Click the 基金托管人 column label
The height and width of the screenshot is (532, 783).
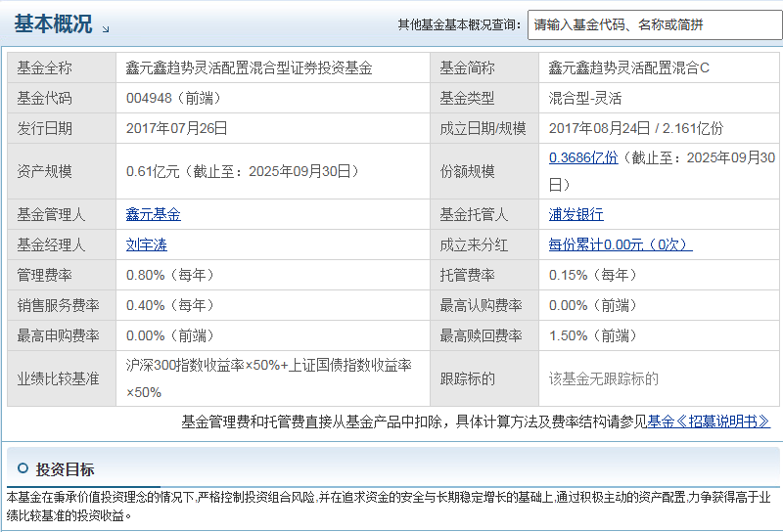(x=475, y=214)
